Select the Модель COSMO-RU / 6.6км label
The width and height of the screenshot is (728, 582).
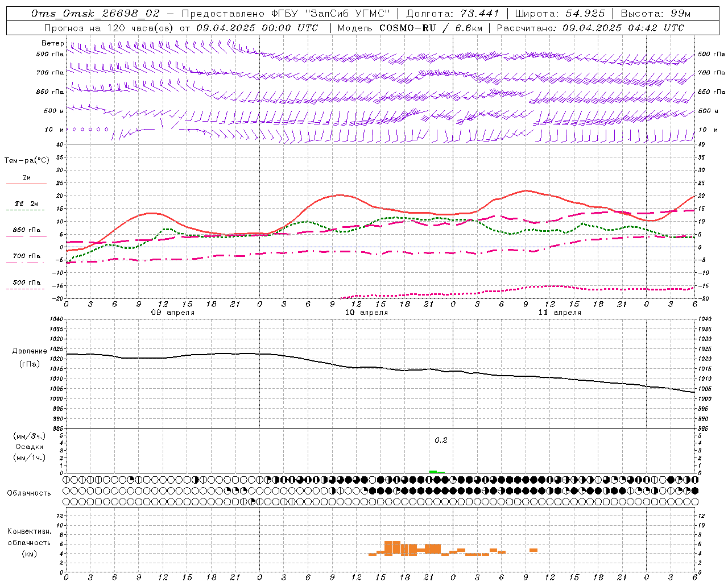[x=410, y=28]
